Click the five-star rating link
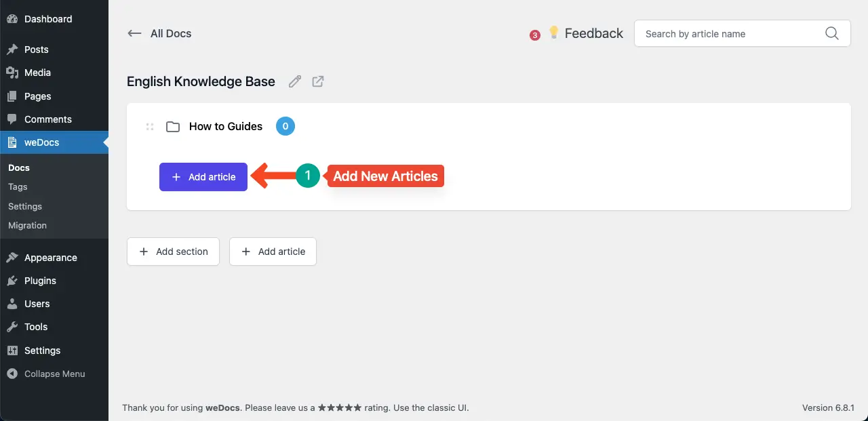The image size is (868, 421). pos(340,407)
